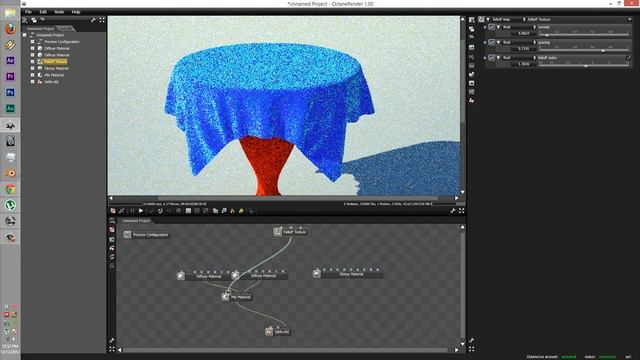Screen dimensions: 640x360
Task: Start rendering with the play button
Action: (x=141, y=211)
